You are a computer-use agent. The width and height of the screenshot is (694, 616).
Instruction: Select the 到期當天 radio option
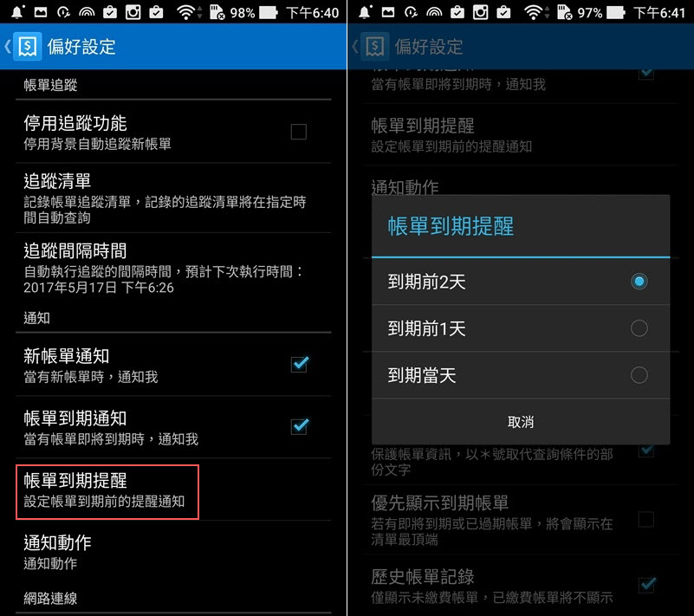pyautogui.click(x=521, y=375)
